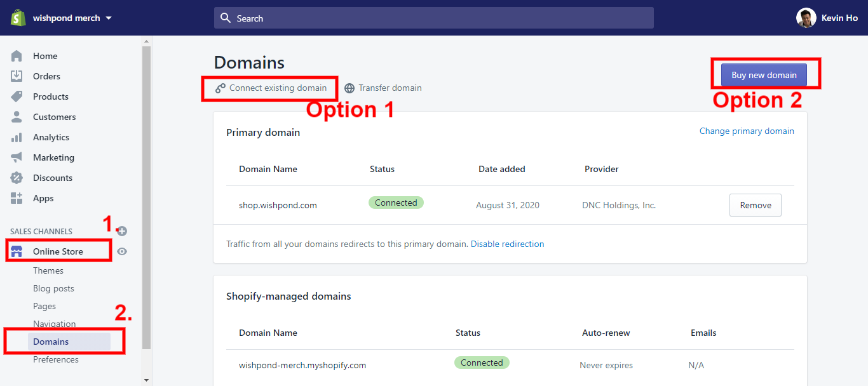Open Analytics section
The height and width of the screenshot is (386, 868).
pyautogui.click(x=51, y=137)
